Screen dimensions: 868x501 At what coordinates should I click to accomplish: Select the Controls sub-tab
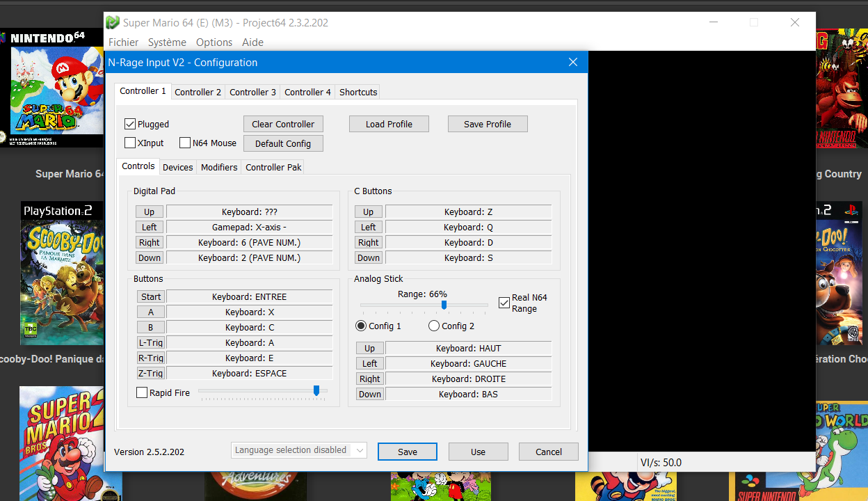138,166
